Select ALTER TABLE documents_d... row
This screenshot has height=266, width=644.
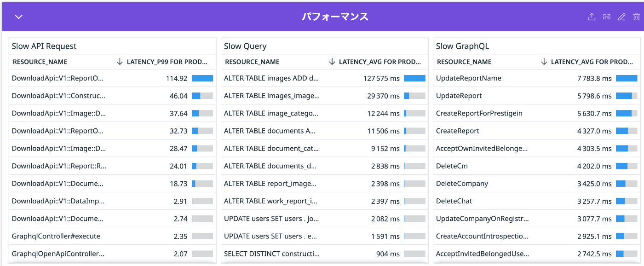(x=325, y=166)
